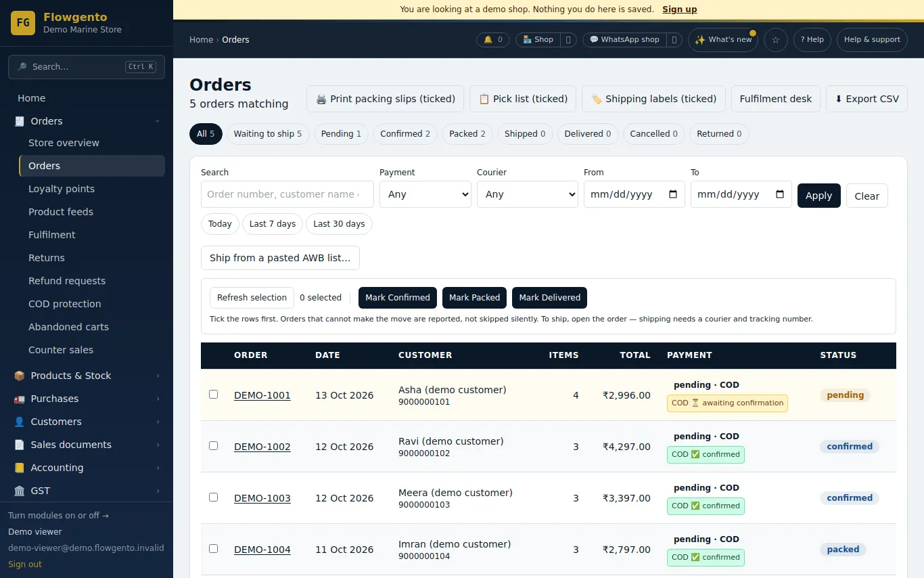Open calendar picker in From date field
Screen dimensions: 924x578
[673, 194]
